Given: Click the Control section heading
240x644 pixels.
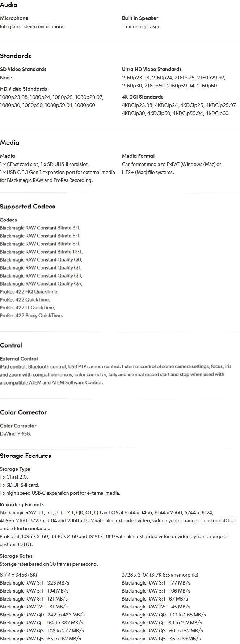Looking at the screenshot, I should 11,345.
